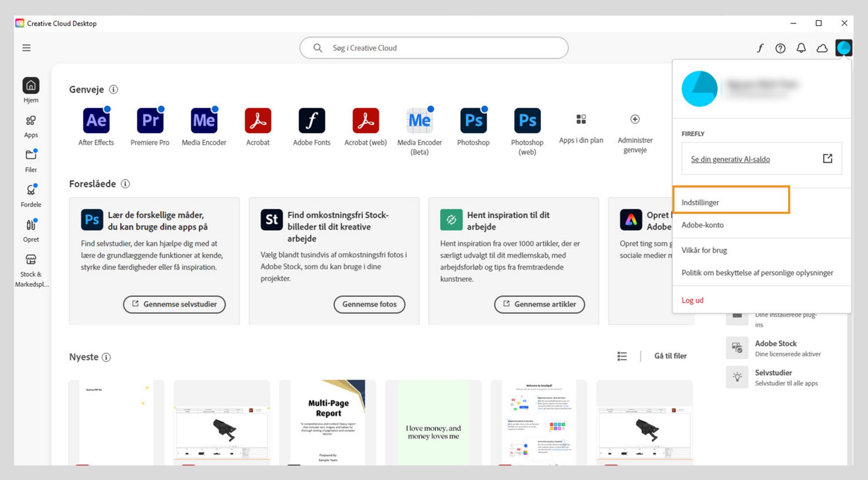Image resolution: width=868 pixels, height=480 pixels.
Task: Launch Photoshop (web) shortcut
Action: 527,121
